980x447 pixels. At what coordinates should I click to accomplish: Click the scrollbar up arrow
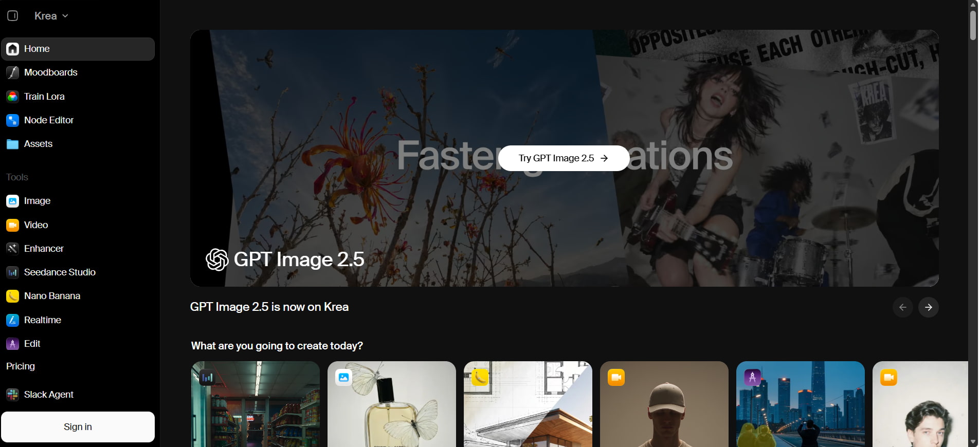click(973, 4)
